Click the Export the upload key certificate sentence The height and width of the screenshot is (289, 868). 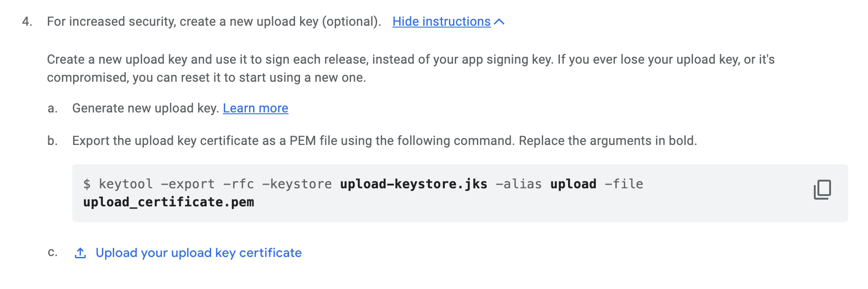(x=384, y=141)
